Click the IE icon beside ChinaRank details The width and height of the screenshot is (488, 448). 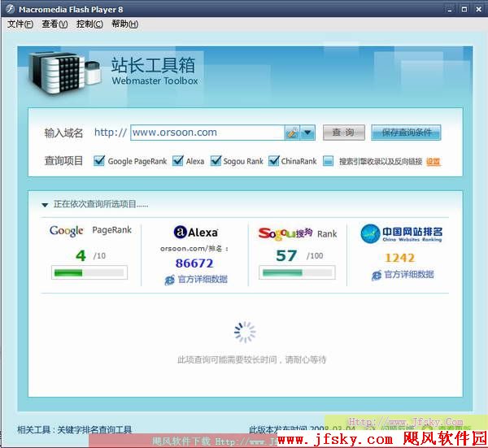pyautogui.click(x=377, y=275)
